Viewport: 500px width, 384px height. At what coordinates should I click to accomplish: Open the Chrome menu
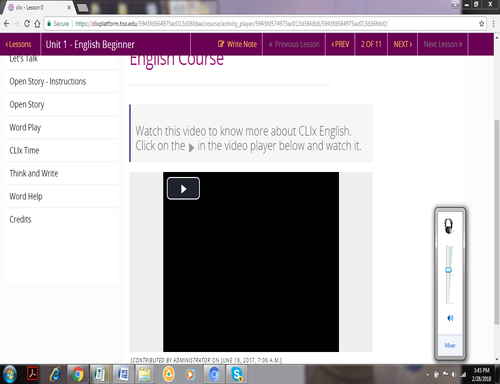coord(494,24)
